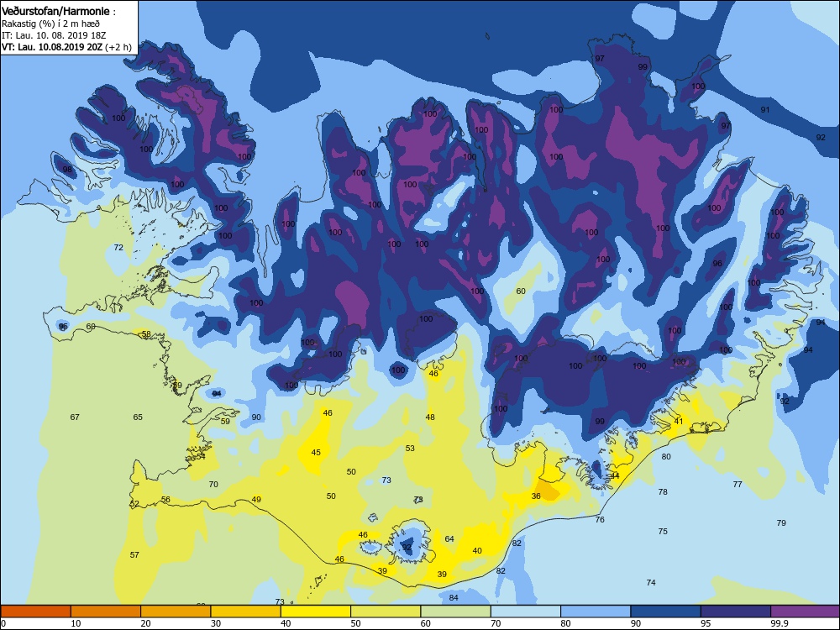
Task: Click the dark orange 0–10 legend swatch
Action: (x=35, y=612)
